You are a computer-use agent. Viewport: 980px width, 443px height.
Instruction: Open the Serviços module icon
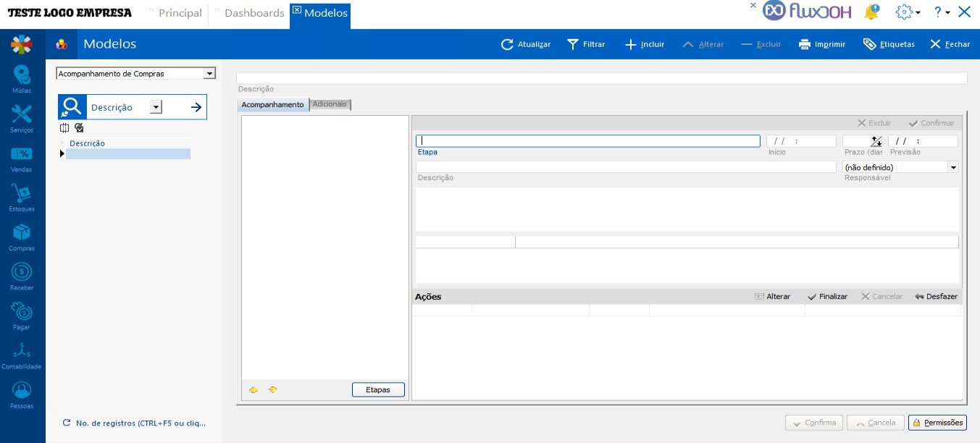(22, 116)
